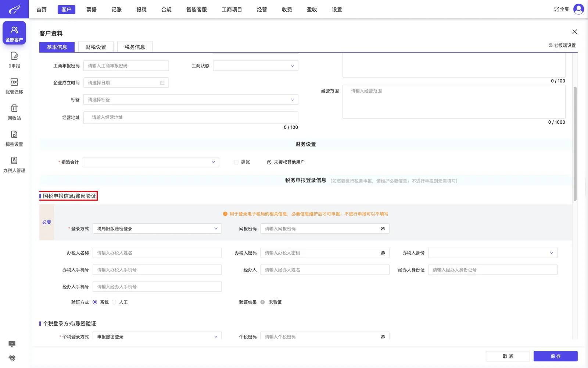Expand the 指派会计 dropdown
The width and height of the screenshot is (588, 368).
pyautogui.click(x=151, y=162)
